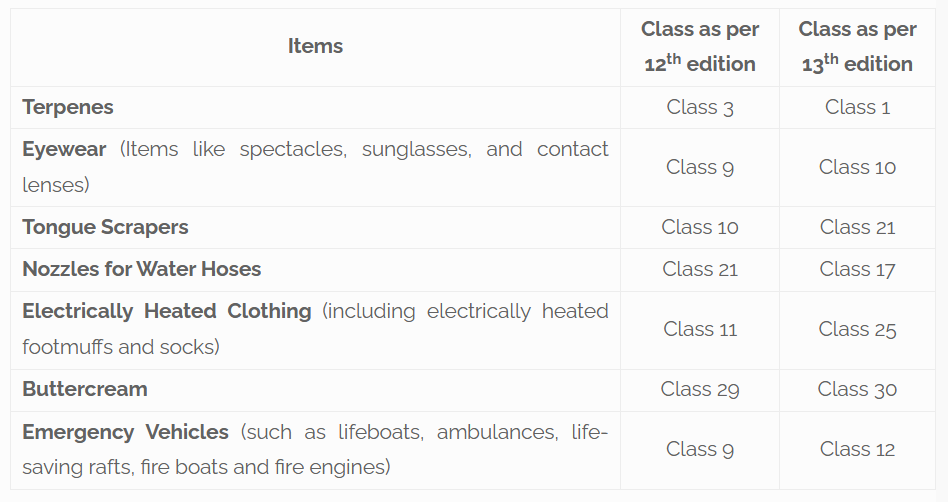
Task: Click Terpenes 13th edition Class 1
Action: [x=857, y=107]
